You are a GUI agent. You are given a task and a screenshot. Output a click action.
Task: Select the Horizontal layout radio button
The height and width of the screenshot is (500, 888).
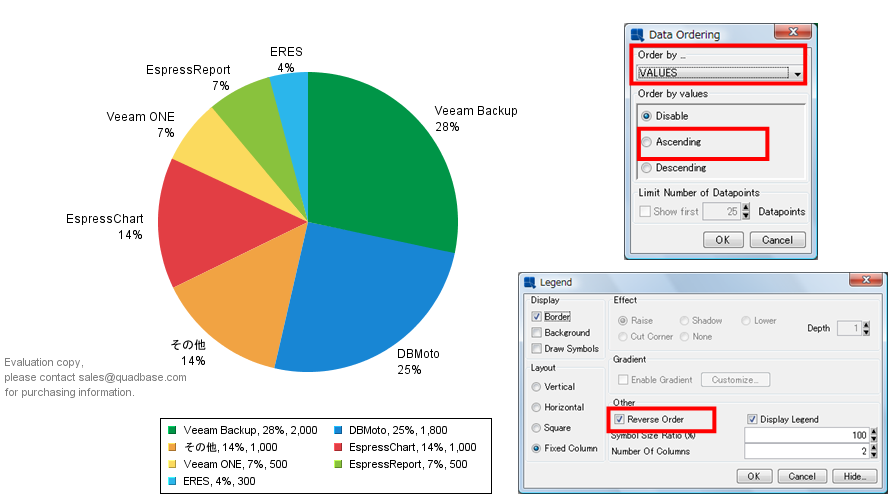tap(536, 408)
